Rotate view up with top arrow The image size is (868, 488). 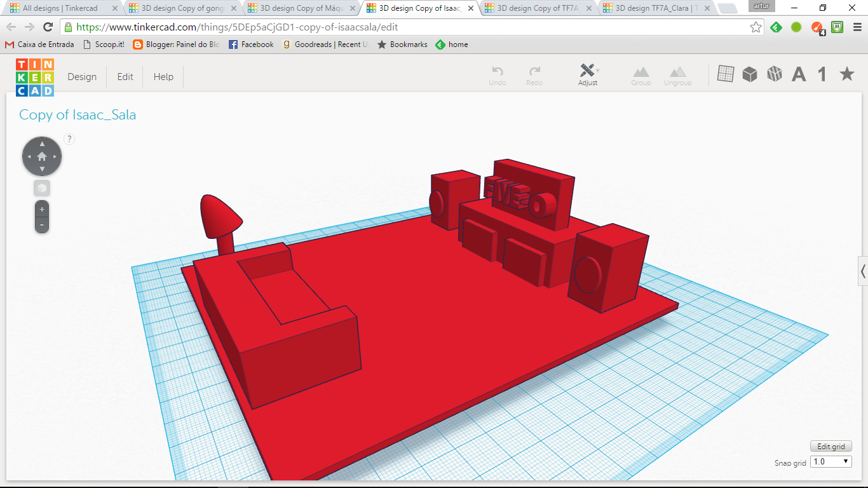pyautogui.click(x=42, y=144)
